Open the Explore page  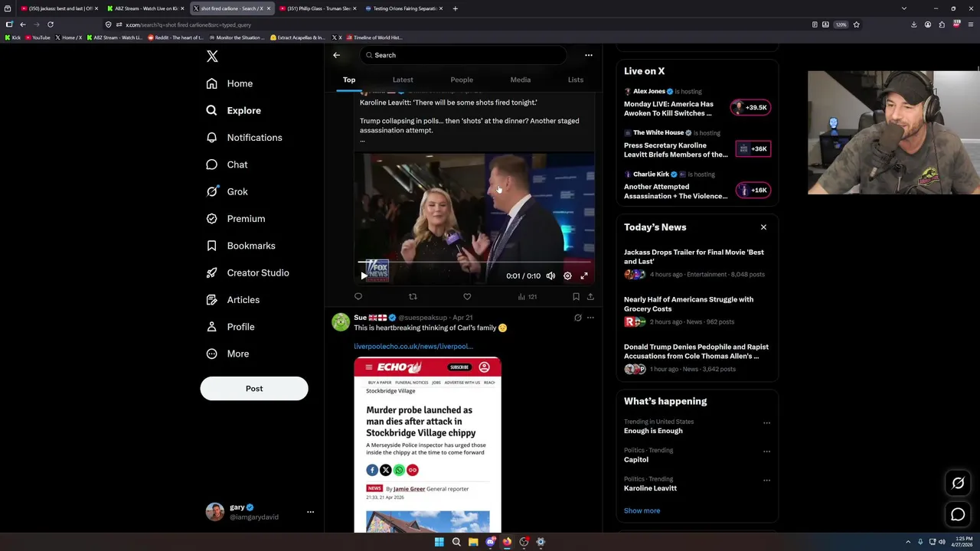click(x=233, y=110)
